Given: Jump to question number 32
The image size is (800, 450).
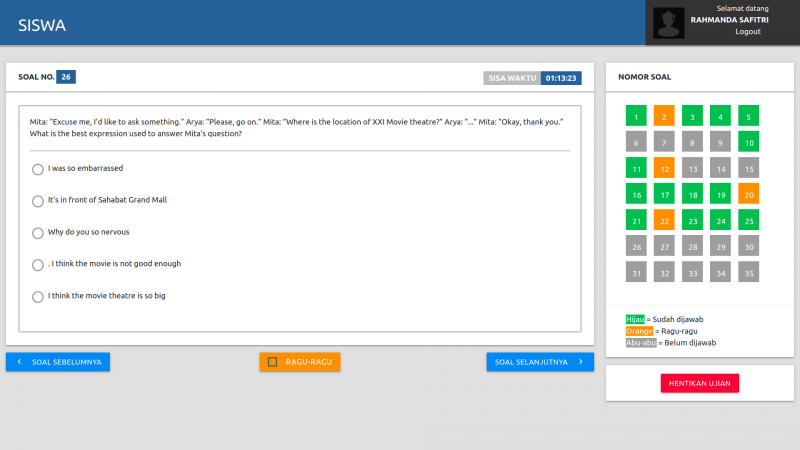Looking at the screenshot, I should pyautogui.click(x=664, y=272).
